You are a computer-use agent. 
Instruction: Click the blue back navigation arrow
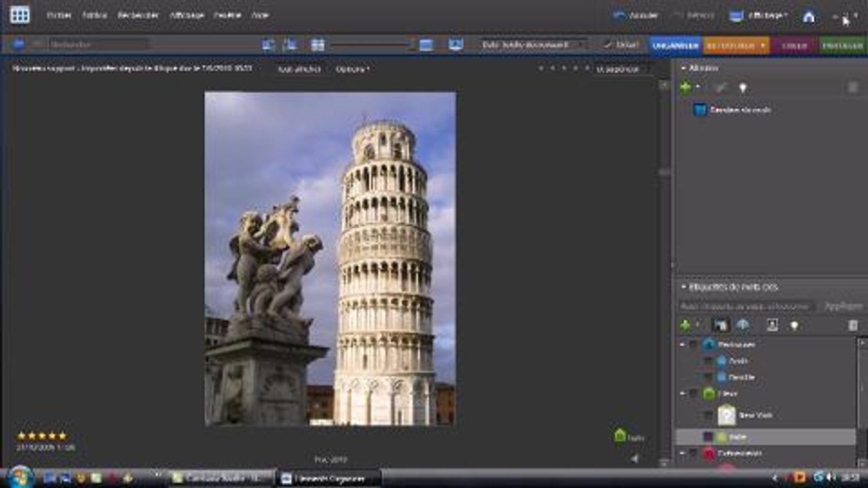(x=18, y=45)
